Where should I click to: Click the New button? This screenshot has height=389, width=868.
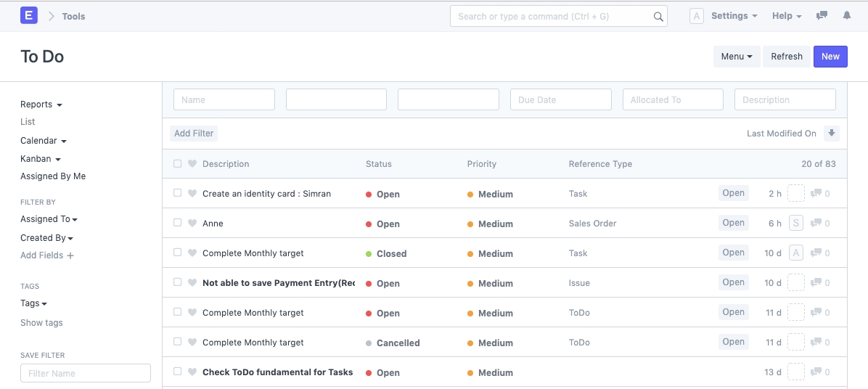(830, 57)
